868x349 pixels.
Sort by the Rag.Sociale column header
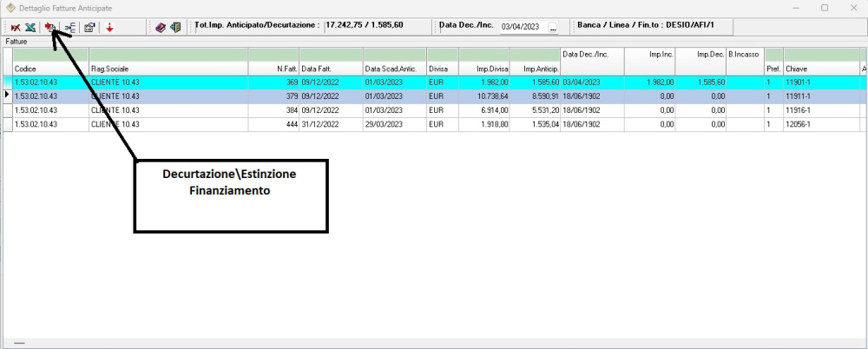click(168, 68)
